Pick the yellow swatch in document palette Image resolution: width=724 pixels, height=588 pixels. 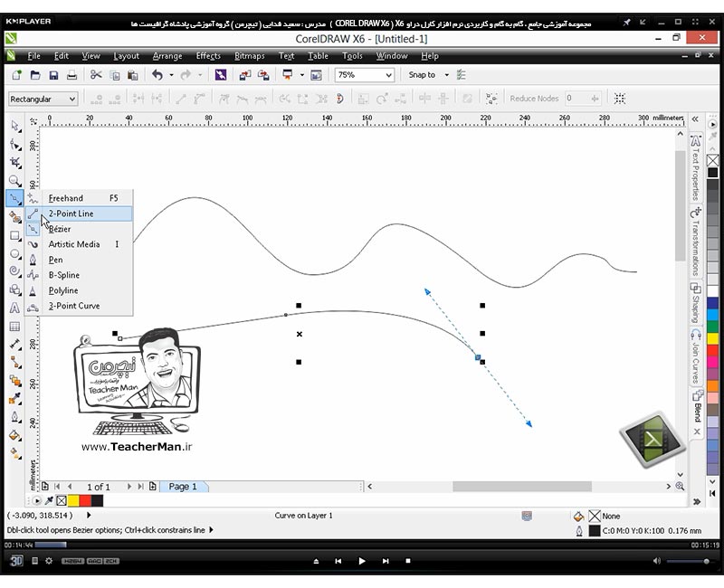coord(73,500)
